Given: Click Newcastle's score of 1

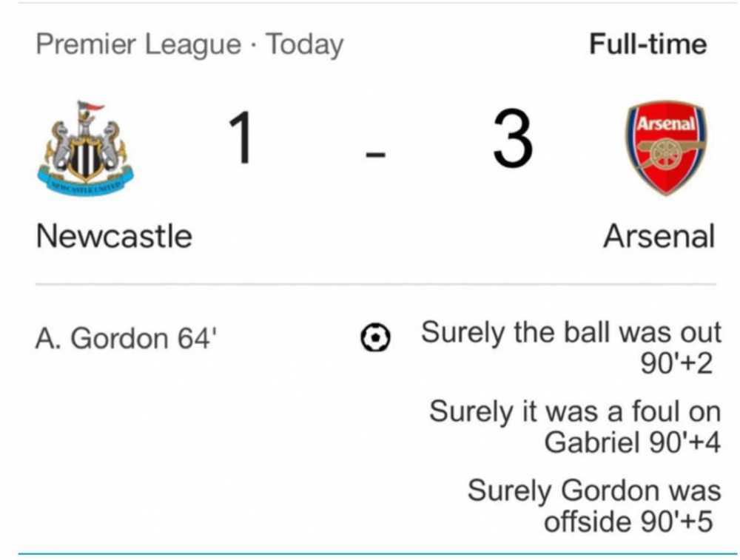Looking at the screenshot, I should 241,138.
